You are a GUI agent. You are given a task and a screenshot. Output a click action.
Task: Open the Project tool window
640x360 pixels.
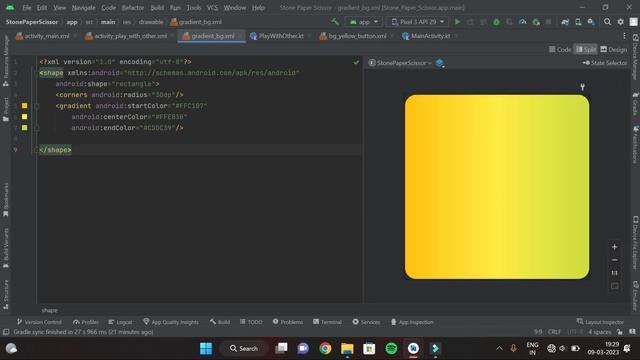(x=6, y=109)
